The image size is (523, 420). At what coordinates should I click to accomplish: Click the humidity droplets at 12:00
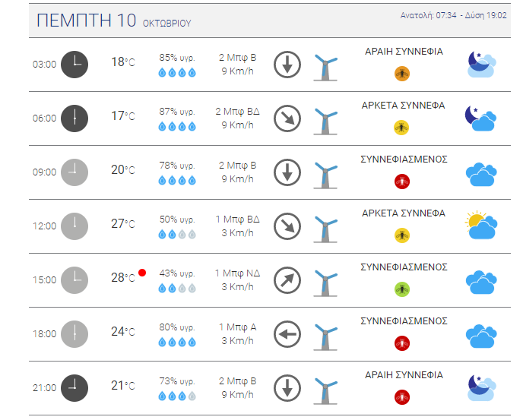pyautogui.click(x=177, y=235)
